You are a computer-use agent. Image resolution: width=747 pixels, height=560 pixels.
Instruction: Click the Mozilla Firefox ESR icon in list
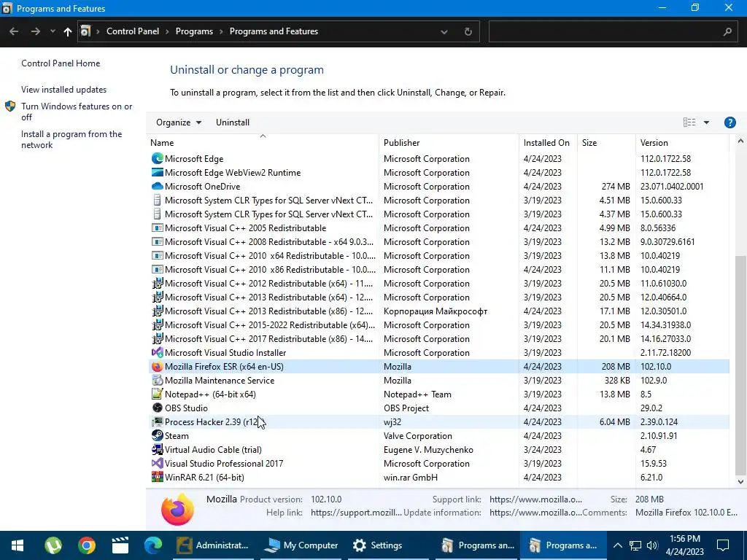pyautogui.click(x=158, y=366)
